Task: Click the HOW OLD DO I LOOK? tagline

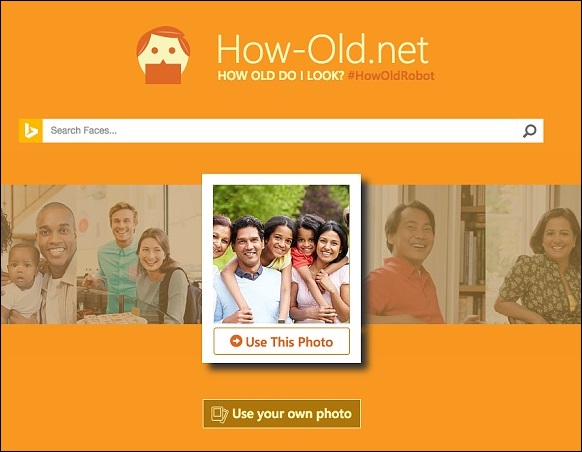Action: (x=281, y=76)
